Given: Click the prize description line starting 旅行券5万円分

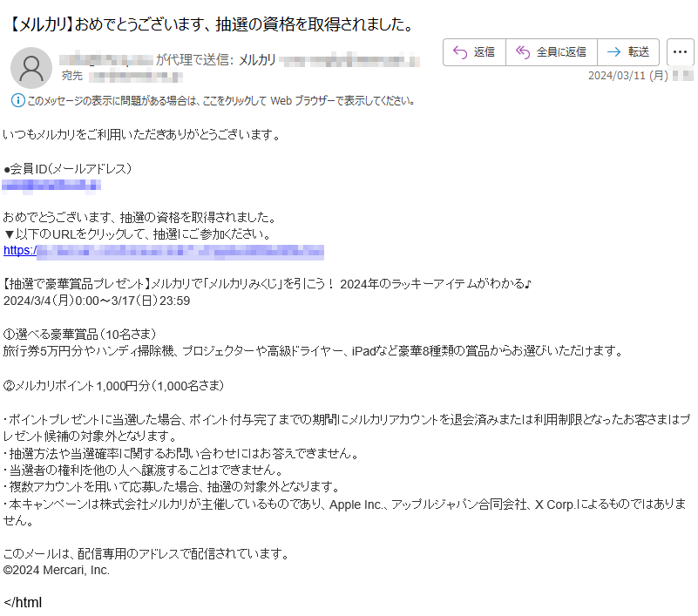Looking at the screenshot, I should [313, 351].
